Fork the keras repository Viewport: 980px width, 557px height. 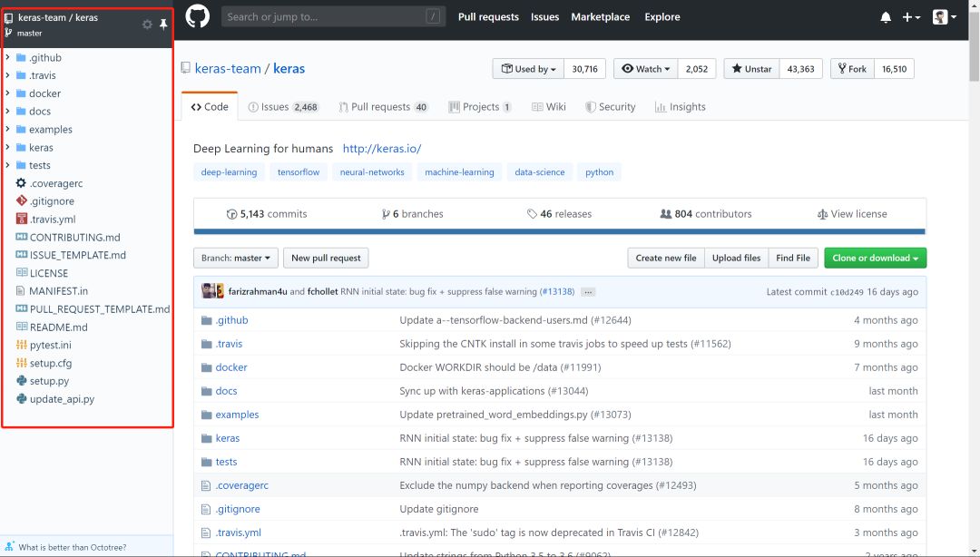pyautogui.click(x=852, y=69)
